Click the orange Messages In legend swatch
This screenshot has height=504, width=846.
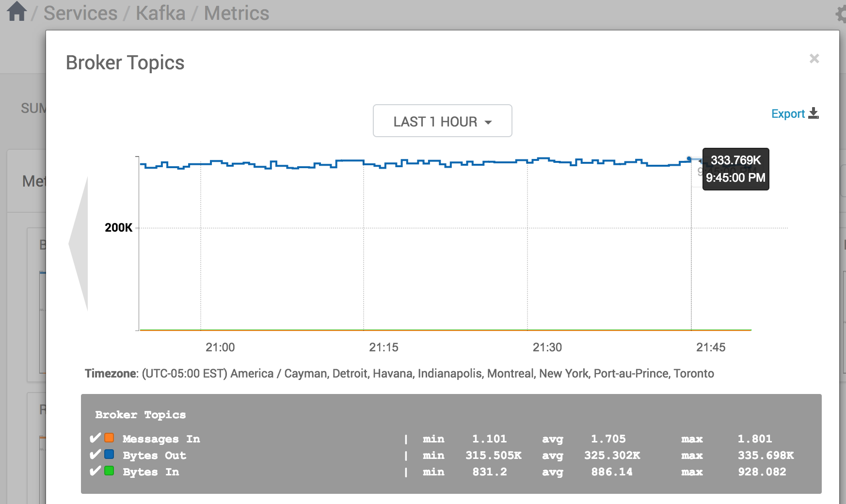click(109, 438)
